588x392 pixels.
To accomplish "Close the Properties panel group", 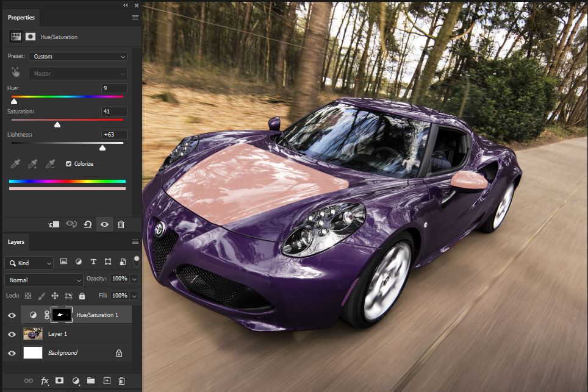I will [x=137, y=5].
